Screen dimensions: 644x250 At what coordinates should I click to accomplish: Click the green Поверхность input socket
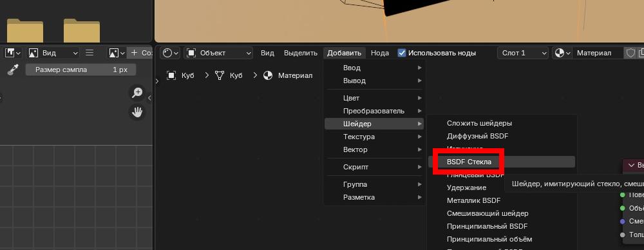(x=623, y=195)
